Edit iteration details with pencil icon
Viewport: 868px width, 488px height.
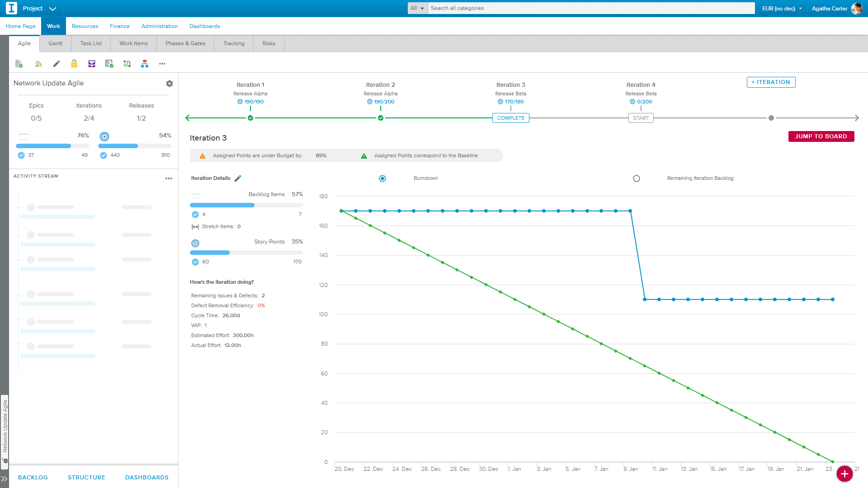(238, 178)
